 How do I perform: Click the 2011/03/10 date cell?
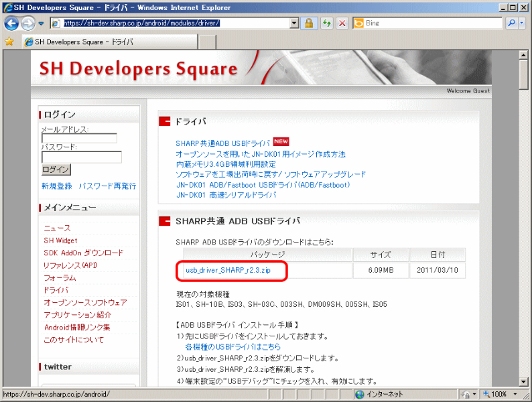click(x=438, y=271)
